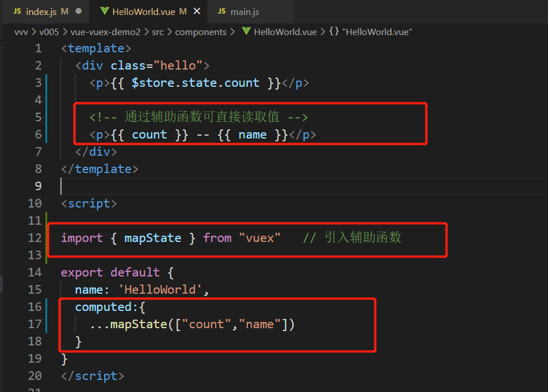Click the closing div tag on line 7
Screen dimensions: 548x392
tap(96, 152)
